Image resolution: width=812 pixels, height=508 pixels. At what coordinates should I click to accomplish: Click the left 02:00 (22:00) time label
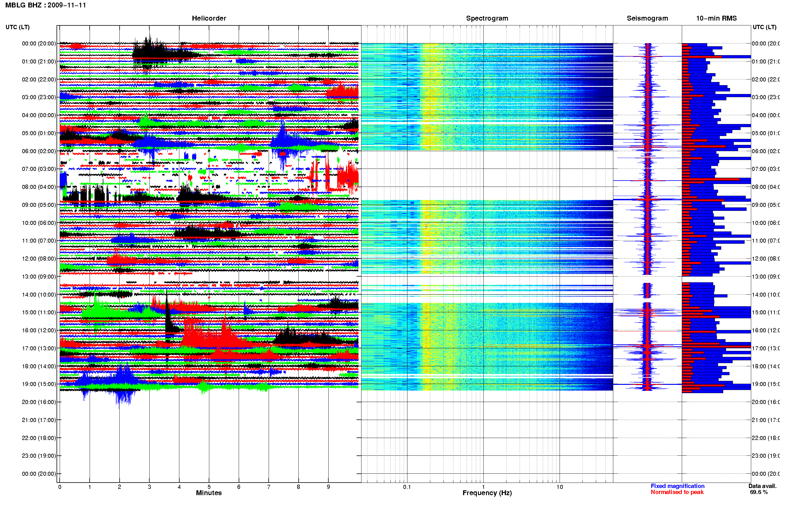click(x=39, y=79)
